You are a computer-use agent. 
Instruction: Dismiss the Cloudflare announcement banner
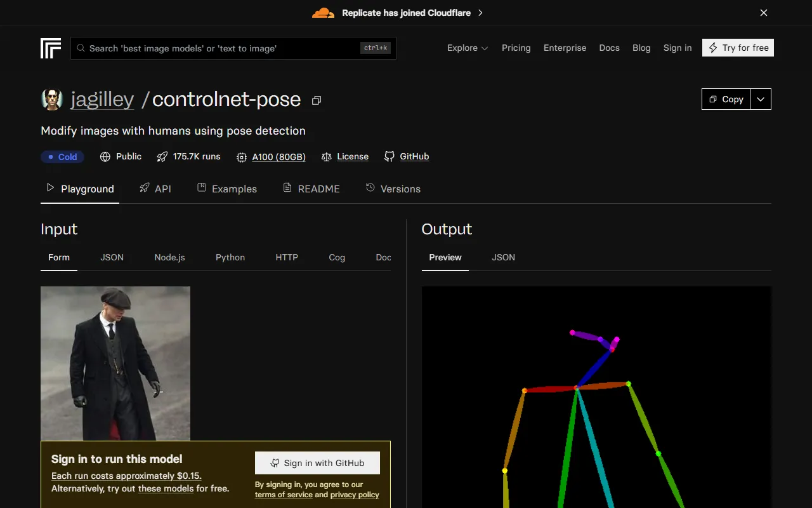[x=764, y=13]
